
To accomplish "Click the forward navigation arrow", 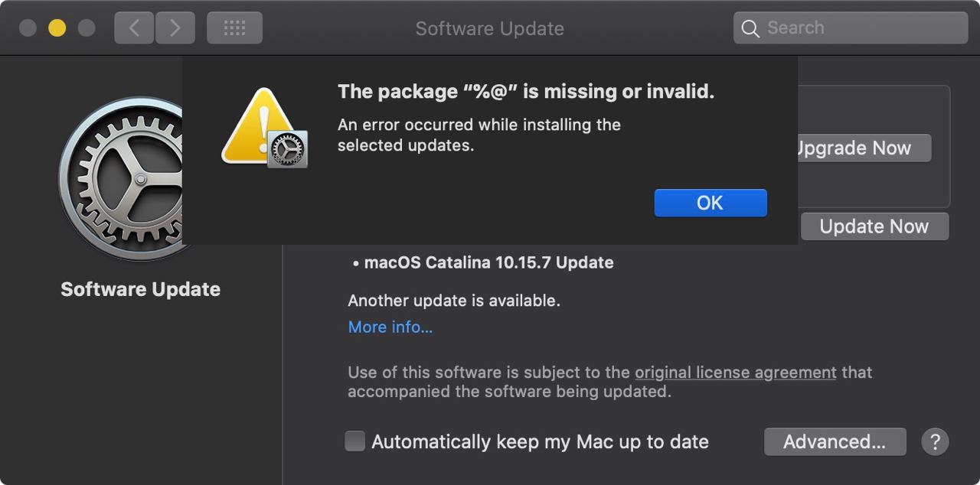I will click(175, 28).
